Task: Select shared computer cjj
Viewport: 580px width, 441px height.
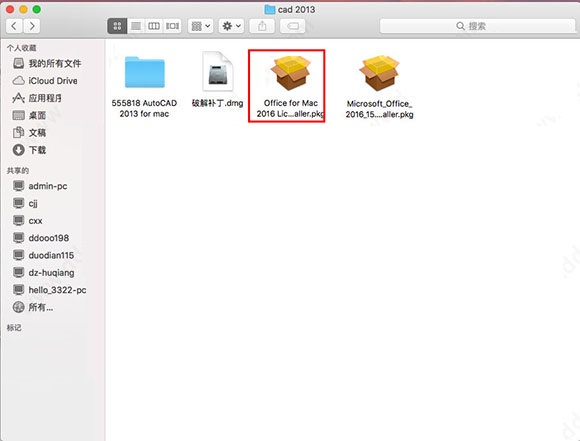Action: [x=25, y=203]
